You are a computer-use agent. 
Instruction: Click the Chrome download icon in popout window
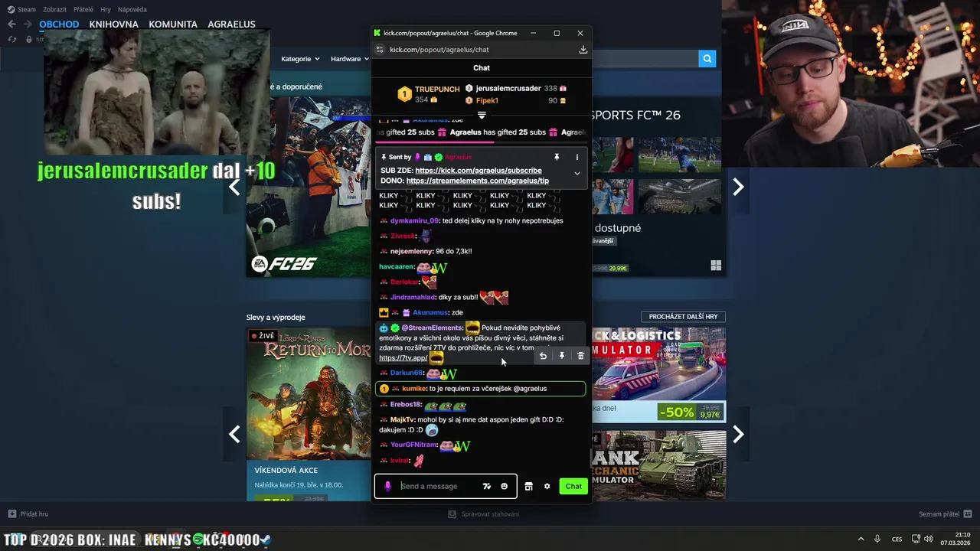pos(583,50)
